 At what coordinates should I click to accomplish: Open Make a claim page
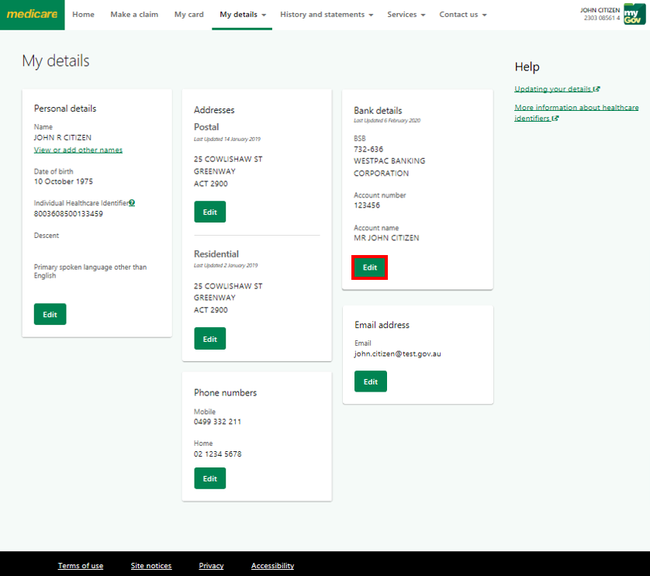click(134, 15)
